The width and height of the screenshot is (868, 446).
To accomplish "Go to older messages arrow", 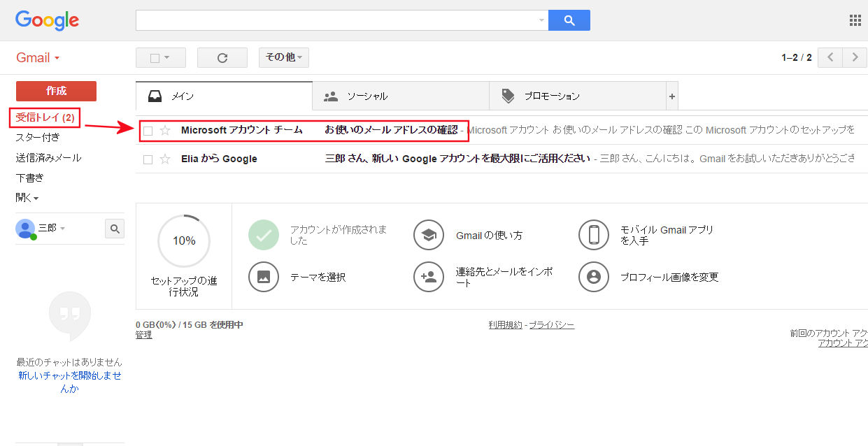I will point(855,57).
